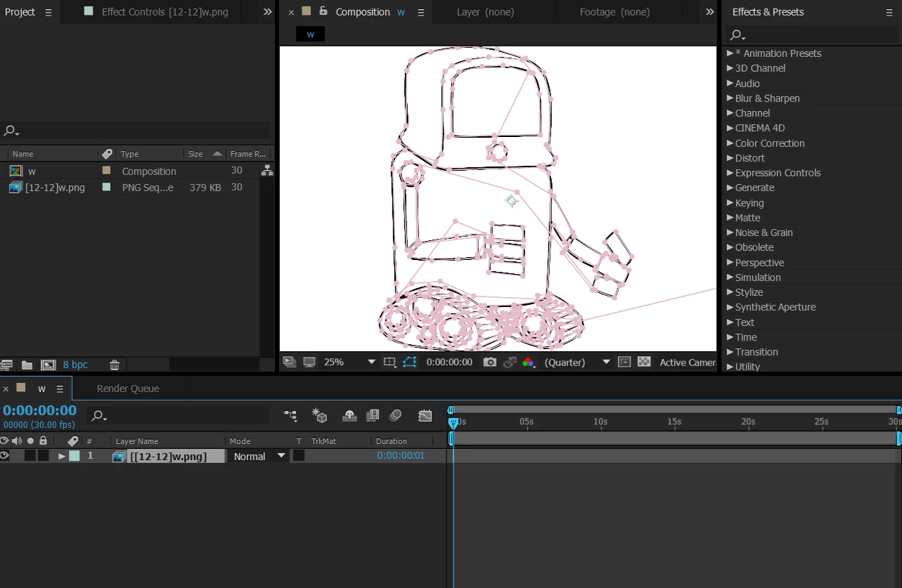Toggle preserve transparency T box for layer 1

click(x=299, y=456)
